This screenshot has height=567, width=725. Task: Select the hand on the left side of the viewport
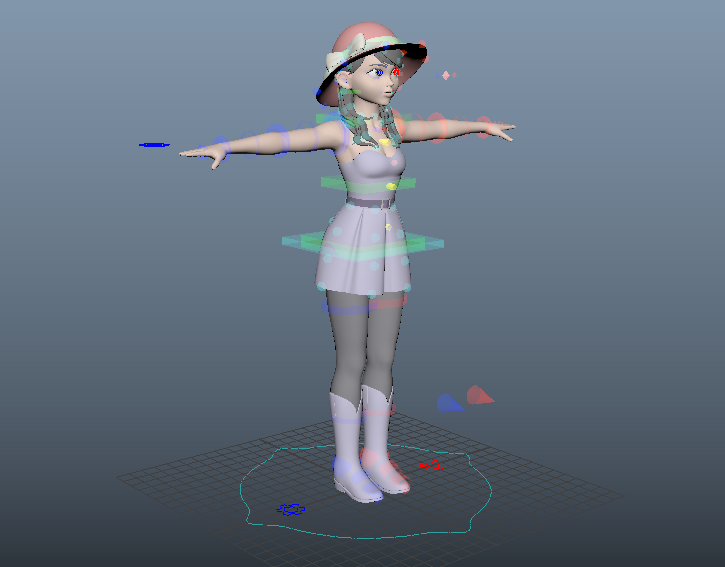click(x=203, y=153)
